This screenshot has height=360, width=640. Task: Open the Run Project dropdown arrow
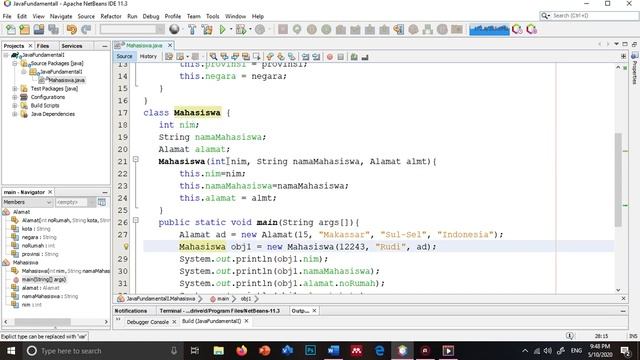(x=231, y=29)
